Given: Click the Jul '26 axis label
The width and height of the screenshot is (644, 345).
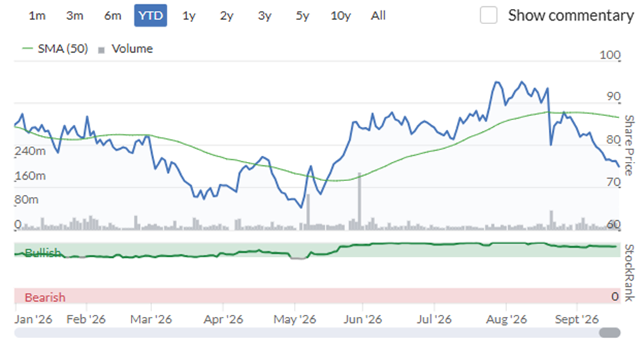Looking at the screenshot, I should 434,319.
